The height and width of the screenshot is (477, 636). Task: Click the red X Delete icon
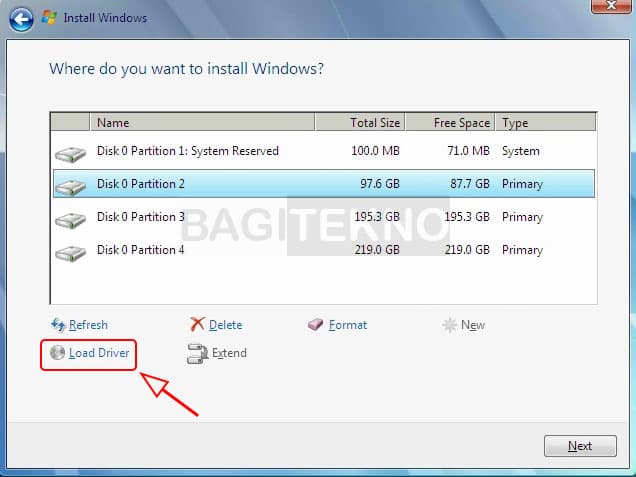[x=198, y=324]
